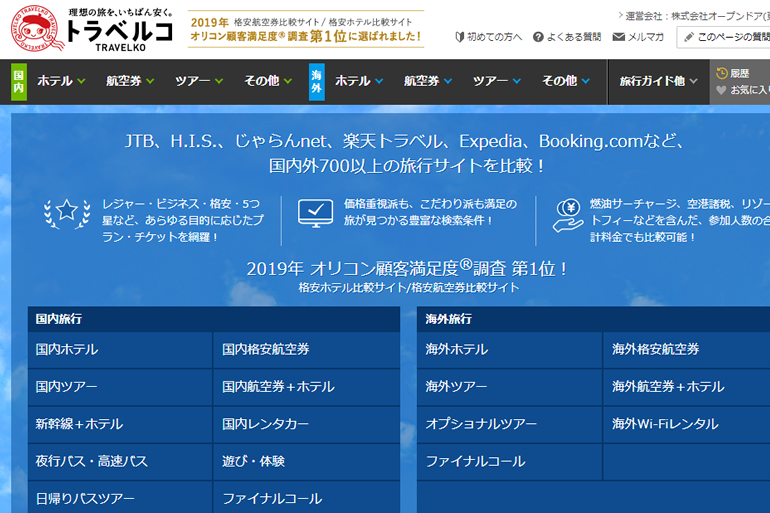This screenshot has height=513, width=770.
Task: Expand the domestic ホテル dropdown menu
Action: tap(61, 81)
